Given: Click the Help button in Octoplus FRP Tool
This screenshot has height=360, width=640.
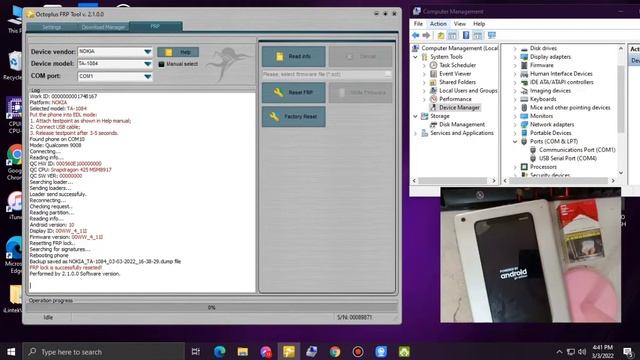Looking at the screenshot, I should [178, 52].
